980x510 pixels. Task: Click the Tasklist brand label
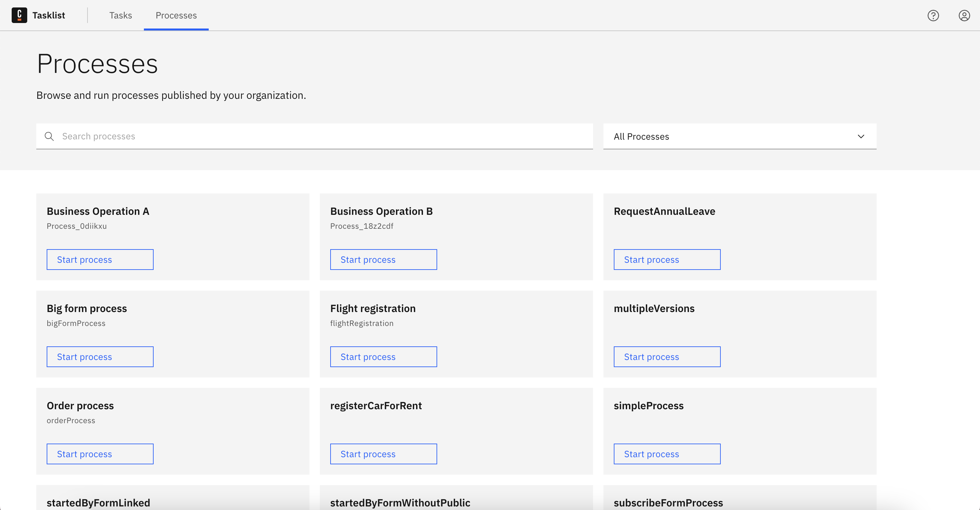[x=49, y=15]
